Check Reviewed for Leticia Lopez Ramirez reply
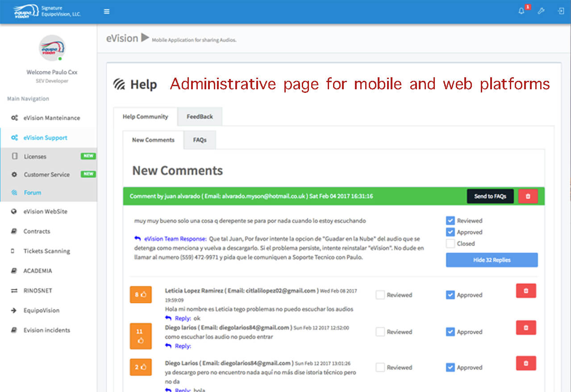Image resolution: width=571 pixels, height=392 pixels. tap(380, 295)
